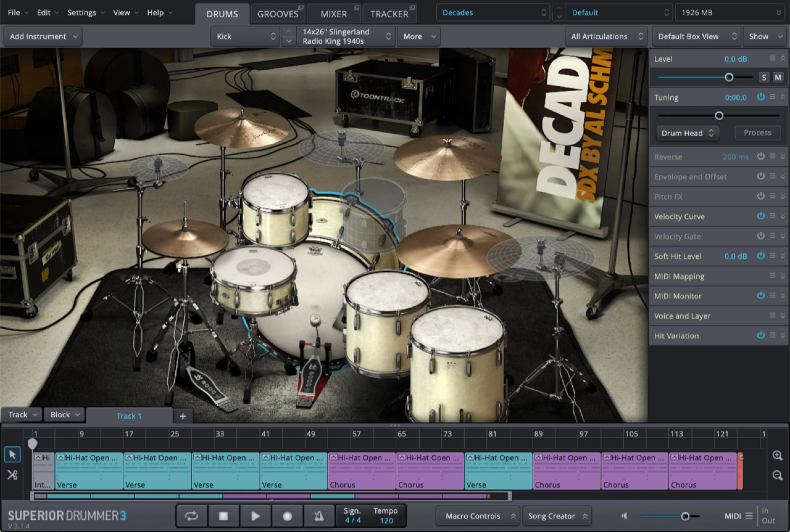Mute the instrument with M button
The height and width of the screenshot is (532, 790).
(x=778, y=77)
